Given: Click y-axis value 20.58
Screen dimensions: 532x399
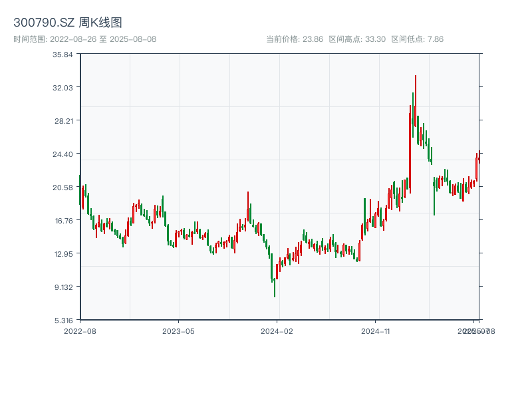Looking at the screenshot, I should 63,188.
